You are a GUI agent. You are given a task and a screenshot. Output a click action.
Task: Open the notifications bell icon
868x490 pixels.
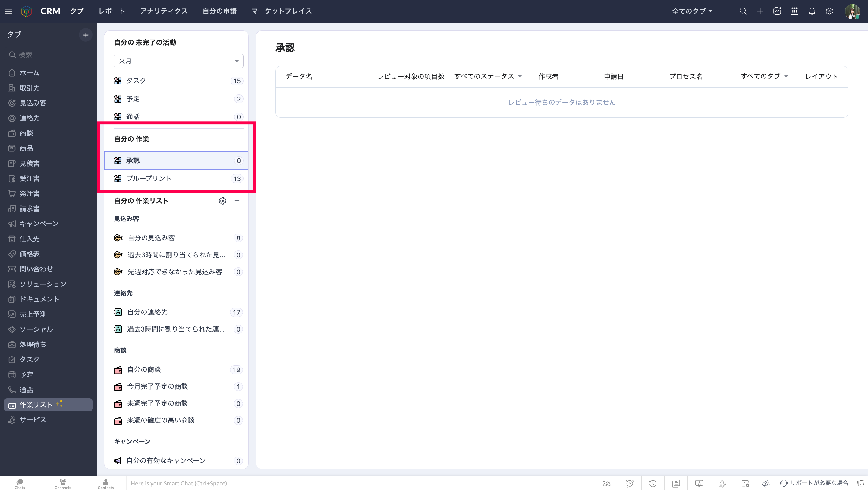[x=812, y=11]
